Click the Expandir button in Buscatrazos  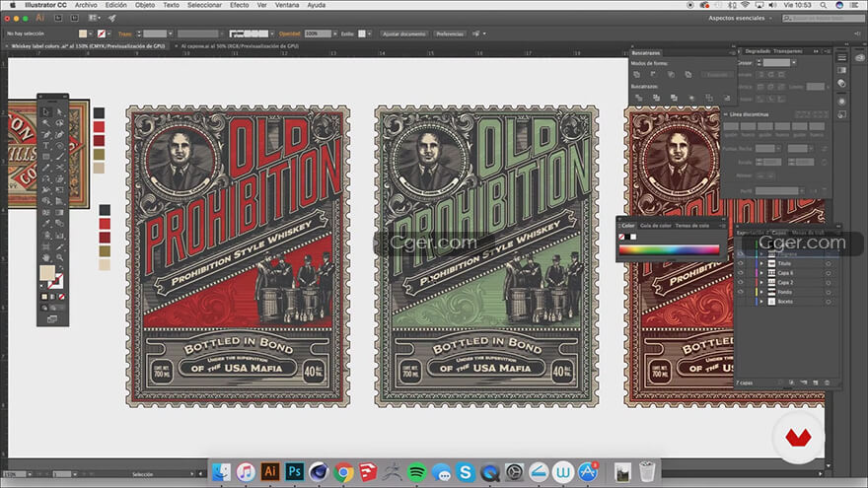pos(717,74)
